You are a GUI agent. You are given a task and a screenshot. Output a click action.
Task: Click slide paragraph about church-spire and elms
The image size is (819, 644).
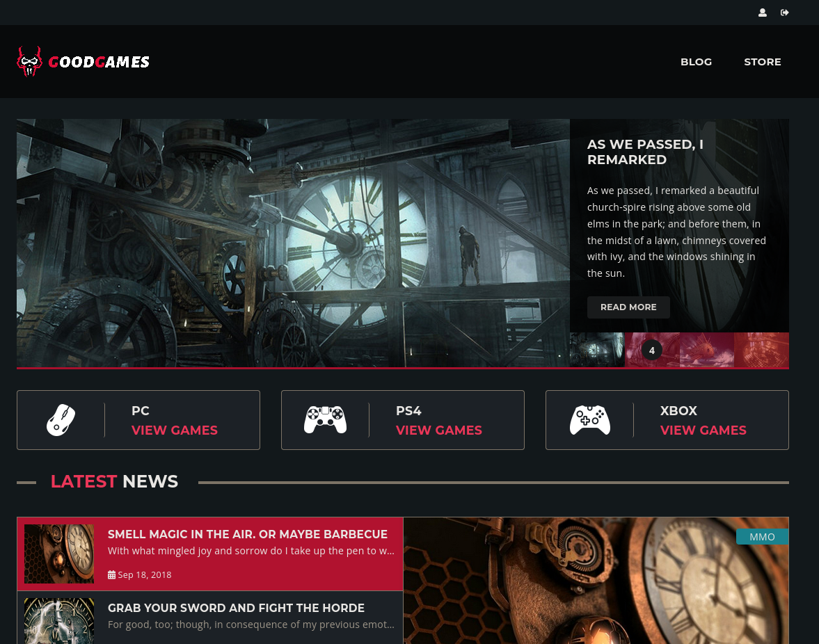click(x=676, y=232)
